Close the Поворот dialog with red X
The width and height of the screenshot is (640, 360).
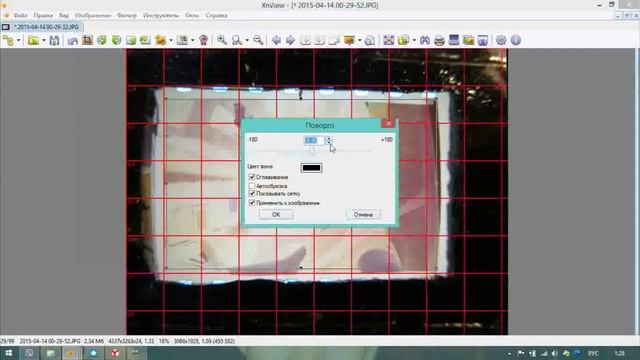[x=388, y=123]
